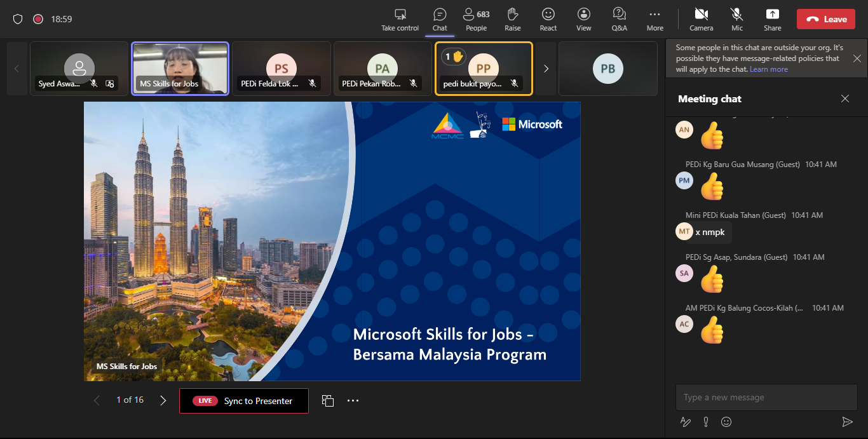The height and width of the screenshot is (439, 868).
Task: Click raised hand badge on PP tile
Action: coord(454,57)
